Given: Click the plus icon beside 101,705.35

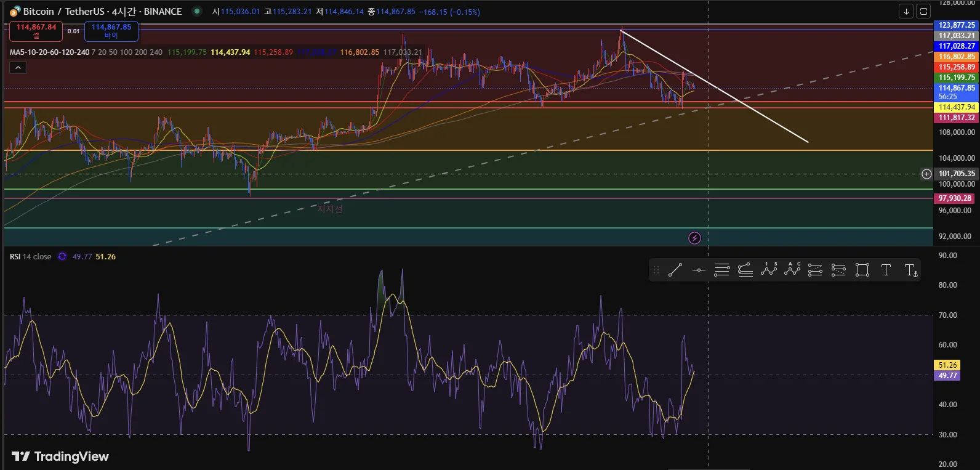Looking at the screenshot, I should click(926, 174).
